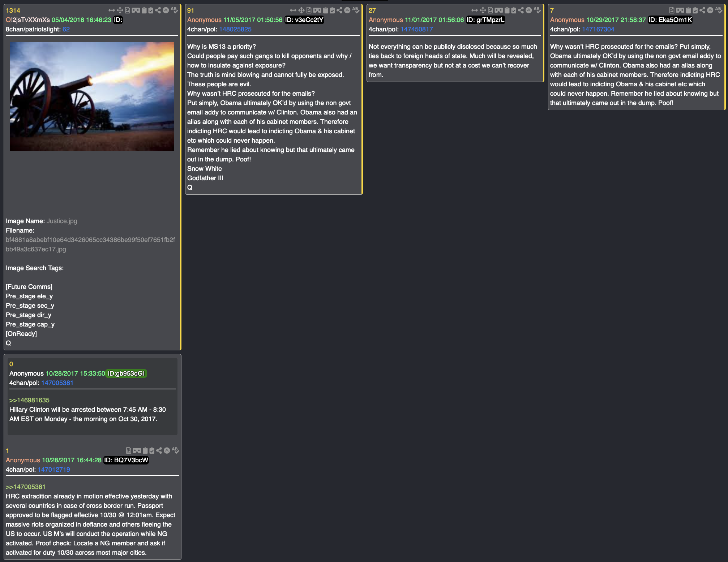Viewport: 728px width, 562px height.
Task: Click the share icon on post 1314
Action: tap(158, 10)
